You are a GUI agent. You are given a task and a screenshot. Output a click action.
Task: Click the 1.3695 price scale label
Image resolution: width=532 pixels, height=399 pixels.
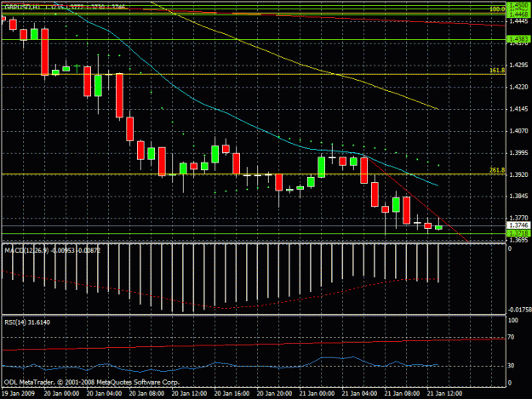click(518, 240)
